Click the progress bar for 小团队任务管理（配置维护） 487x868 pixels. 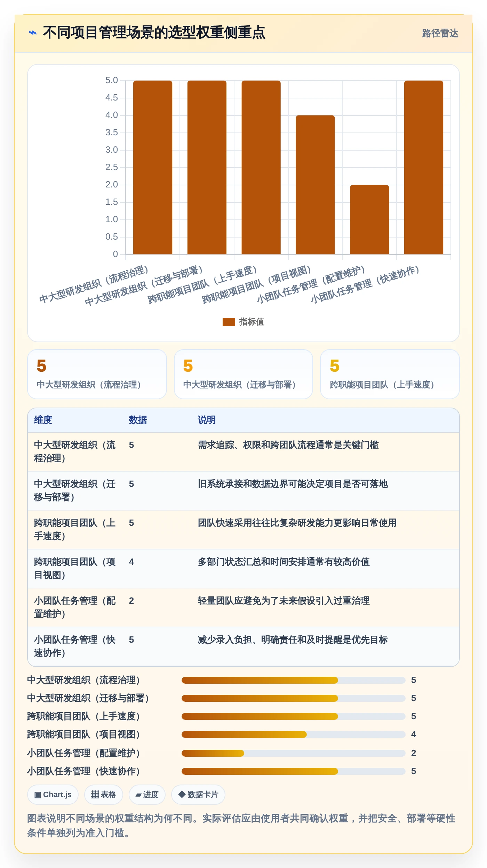pos(294,753)
